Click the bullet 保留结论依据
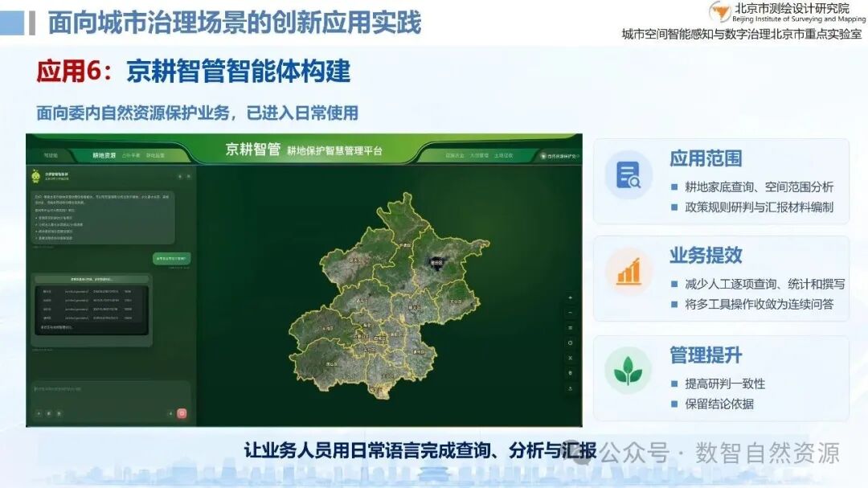Image resolution: width=868 pixels, height=488 pixels. [x=719, y=404]
